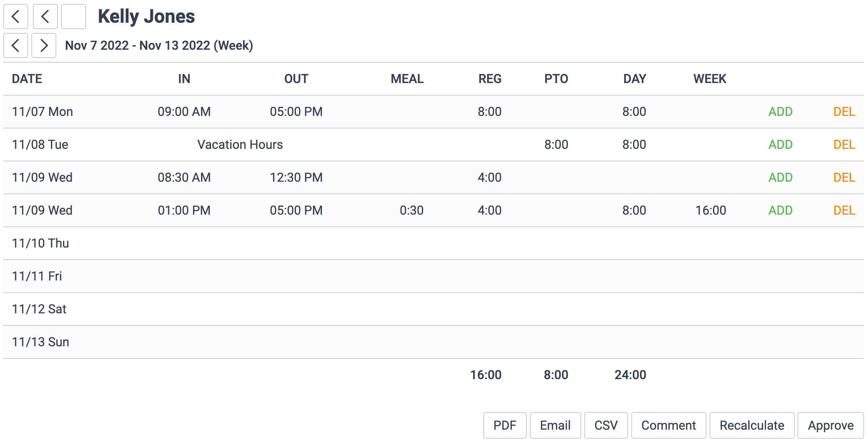Viewport: 868px width, 443px height.
Task: Approve Kelly Jones' timesheet
Action: [x=830, y=425]
